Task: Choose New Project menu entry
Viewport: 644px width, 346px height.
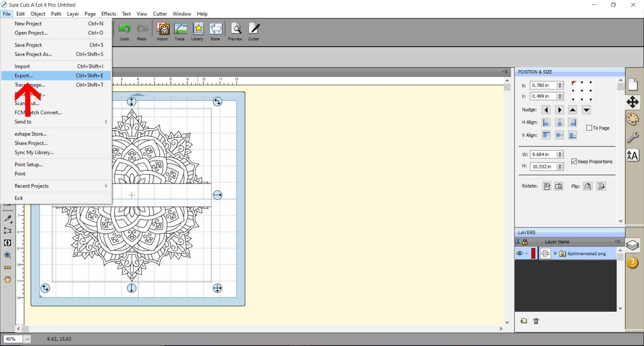Action: pos(56,24)
